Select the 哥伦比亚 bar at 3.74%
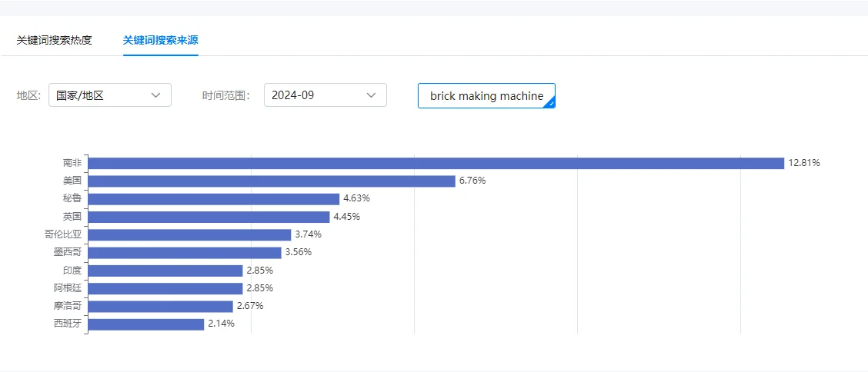Image resolution: width=868 pixels, height=372 pixels. pyautogui.click(x=189, y=234)
